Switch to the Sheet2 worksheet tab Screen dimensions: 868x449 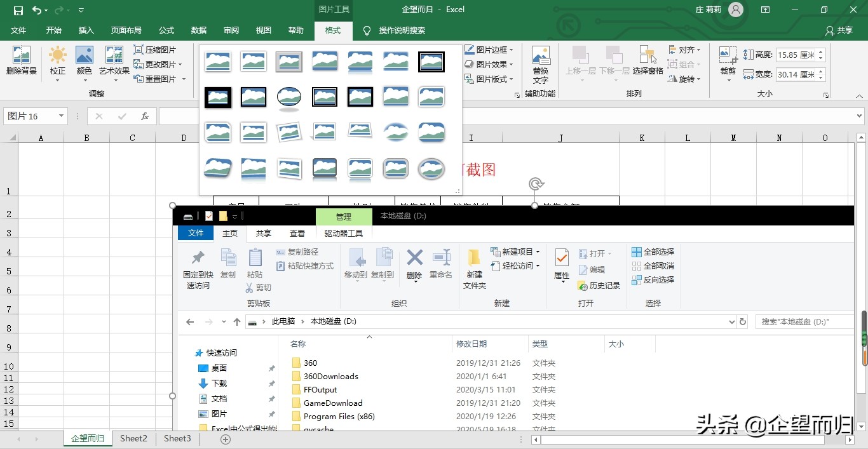point(133,438)
